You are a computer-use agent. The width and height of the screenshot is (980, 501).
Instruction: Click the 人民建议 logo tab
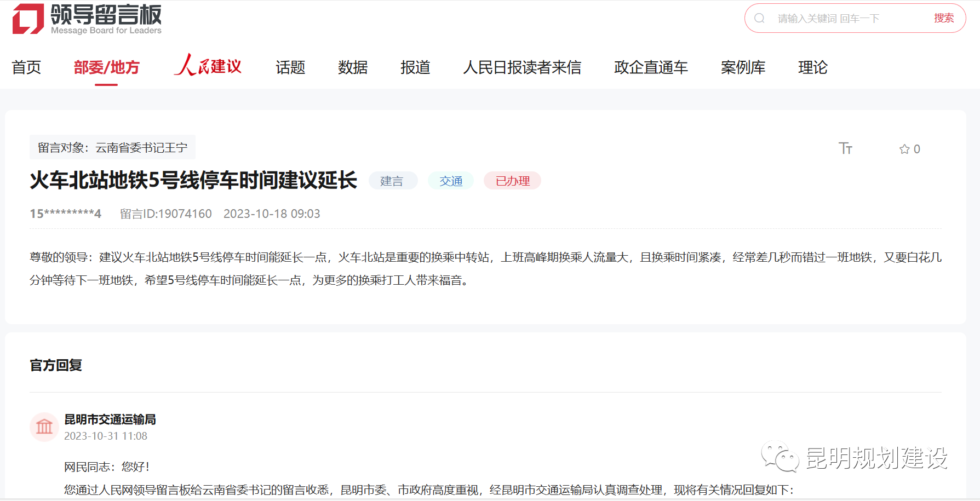pos(208,66)
